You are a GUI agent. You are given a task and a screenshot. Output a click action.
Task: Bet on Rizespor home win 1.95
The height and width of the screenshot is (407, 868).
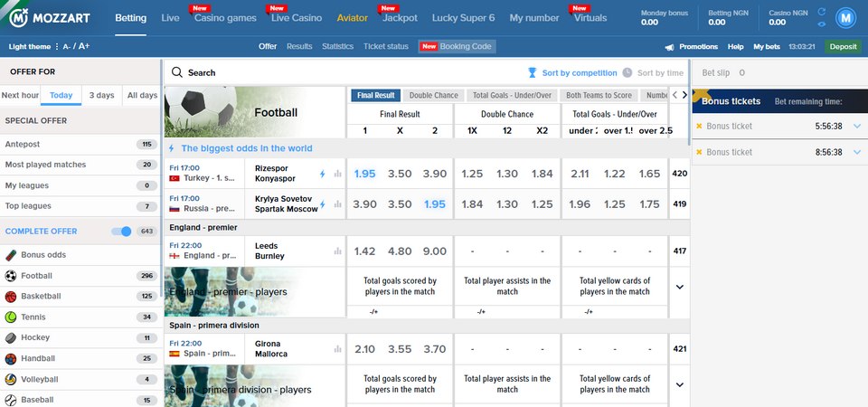tap(364, 174)
